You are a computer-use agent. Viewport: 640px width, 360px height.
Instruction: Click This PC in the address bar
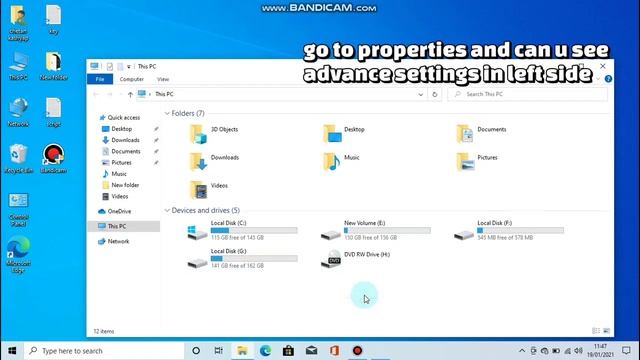pyautogui.click(x=164, y=94)
